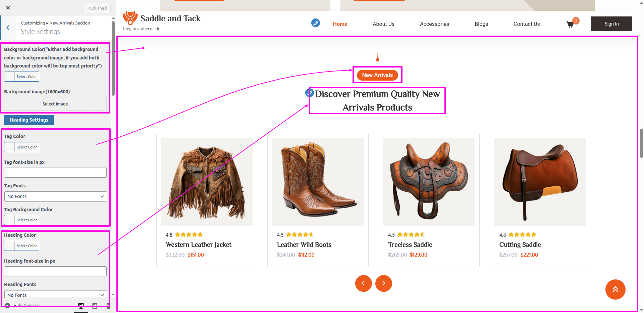Expand the Tag Fonts dropdown

click(x=55, y=196)
